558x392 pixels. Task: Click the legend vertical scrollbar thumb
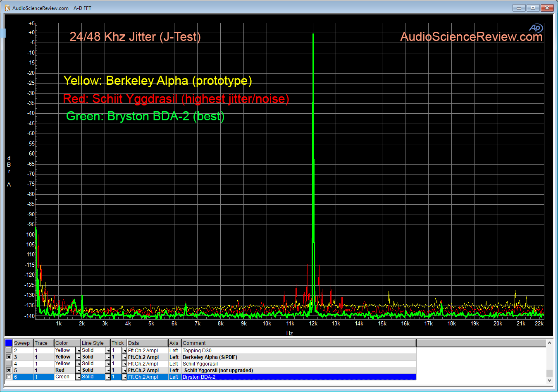tap(549, 373)
